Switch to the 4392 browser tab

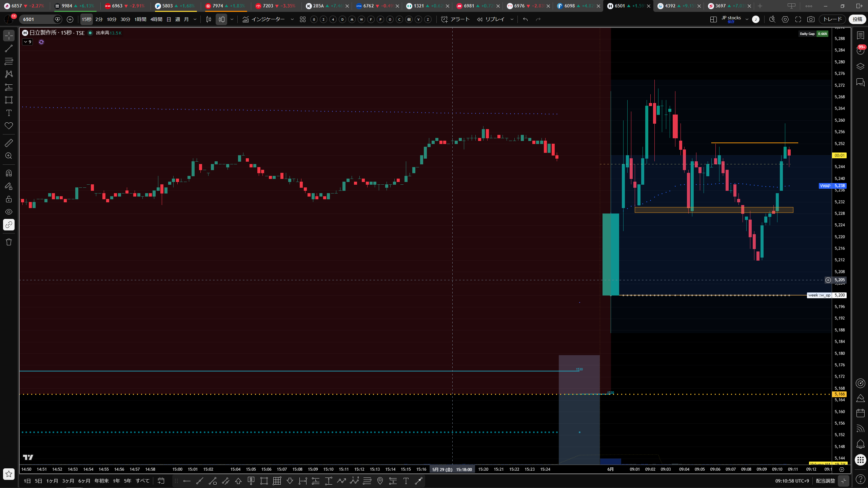678,6
